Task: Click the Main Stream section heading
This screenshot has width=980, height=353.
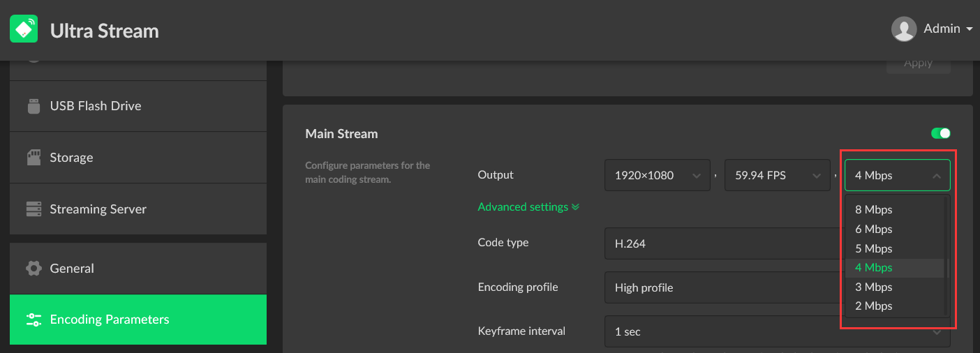Action: tap(341, 133)
